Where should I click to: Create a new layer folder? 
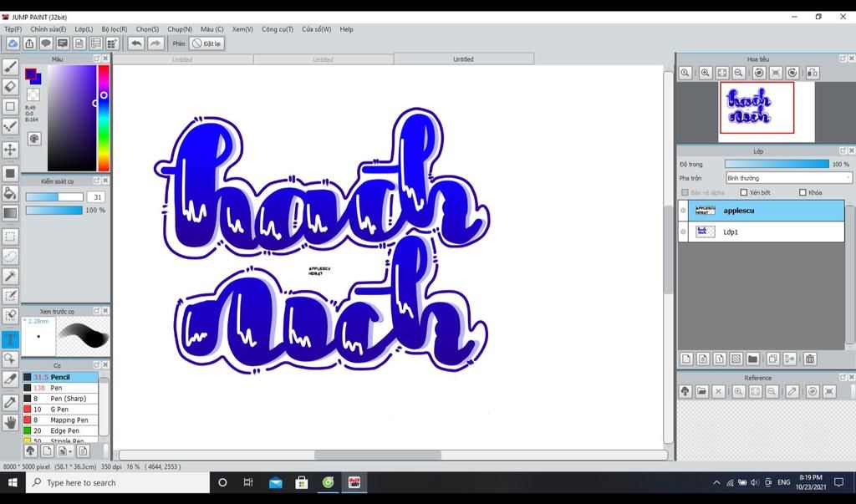tap(753, 359)
